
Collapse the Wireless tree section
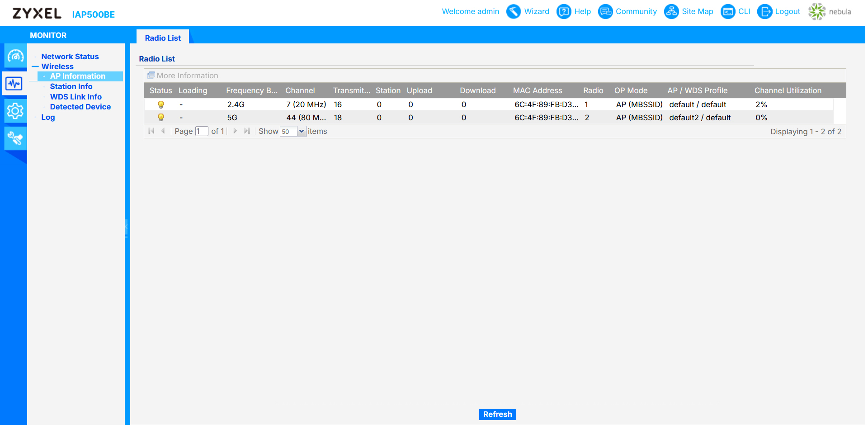[35, 67]
